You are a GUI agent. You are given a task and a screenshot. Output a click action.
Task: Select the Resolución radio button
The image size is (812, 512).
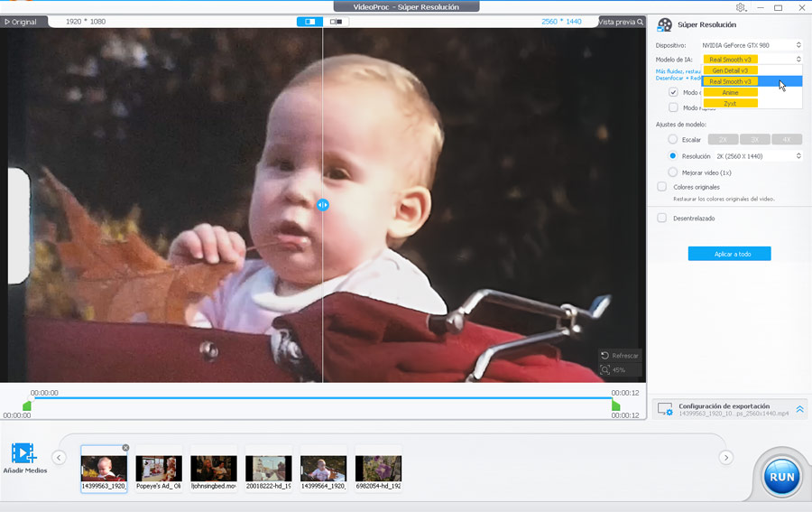[x=673, y=155]
